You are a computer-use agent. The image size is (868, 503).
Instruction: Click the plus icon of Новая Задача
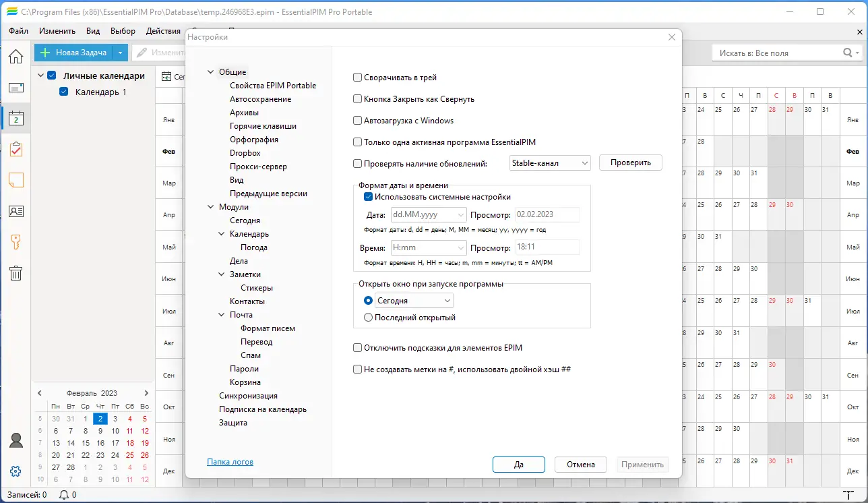click(x=46, y=53)
